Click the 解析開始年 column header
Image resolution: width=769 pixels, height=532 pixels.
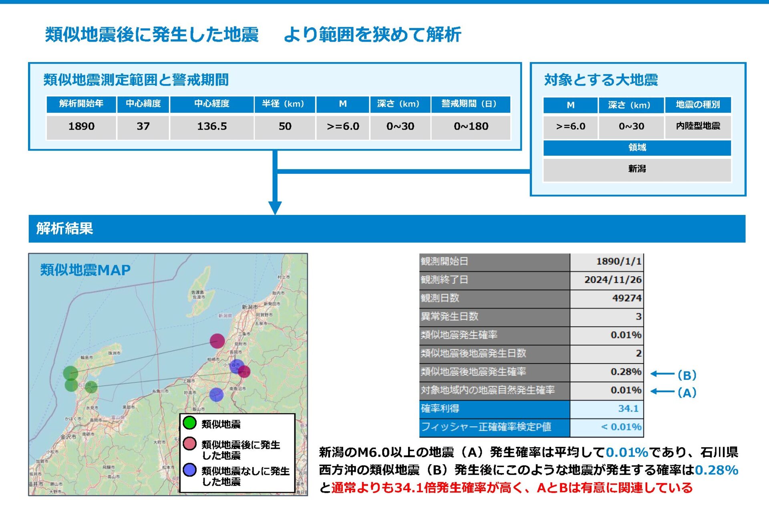pyautogui.click(x=81, y=104)
